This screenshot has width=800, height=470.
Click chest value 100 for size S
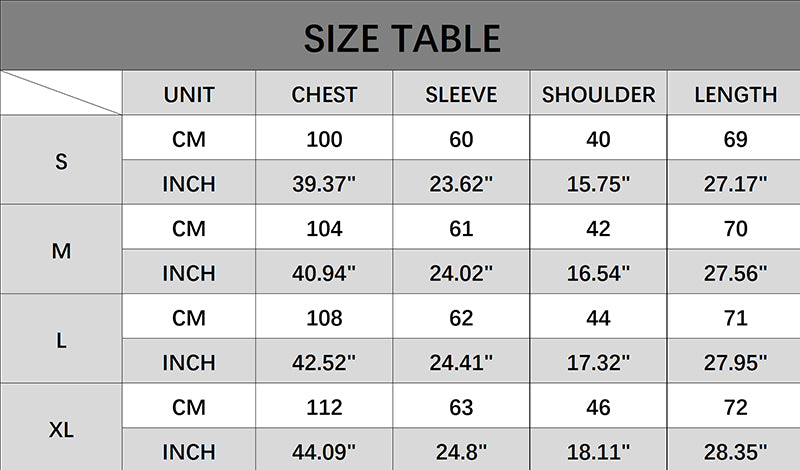coord(324,139)
